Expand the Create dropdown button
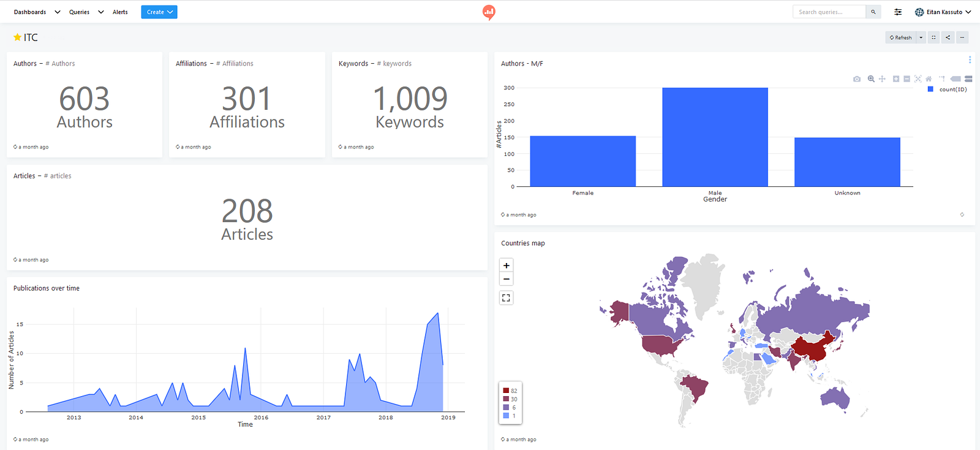 [x=159, y=12]
